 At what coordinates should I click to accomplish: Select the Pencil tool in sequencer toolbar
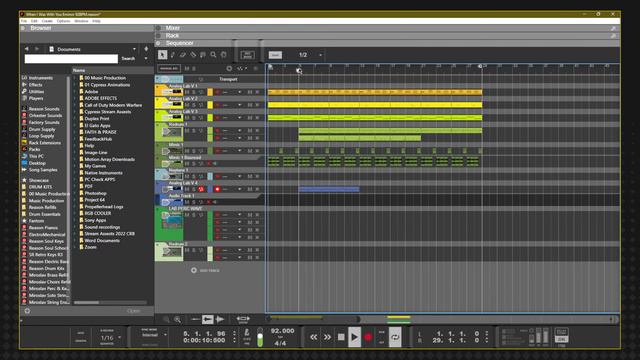173,55
